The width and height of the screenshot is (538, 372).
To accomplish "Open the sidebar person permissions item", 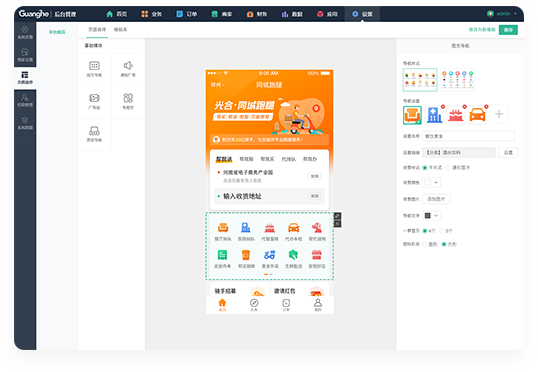I will [25, 101].
